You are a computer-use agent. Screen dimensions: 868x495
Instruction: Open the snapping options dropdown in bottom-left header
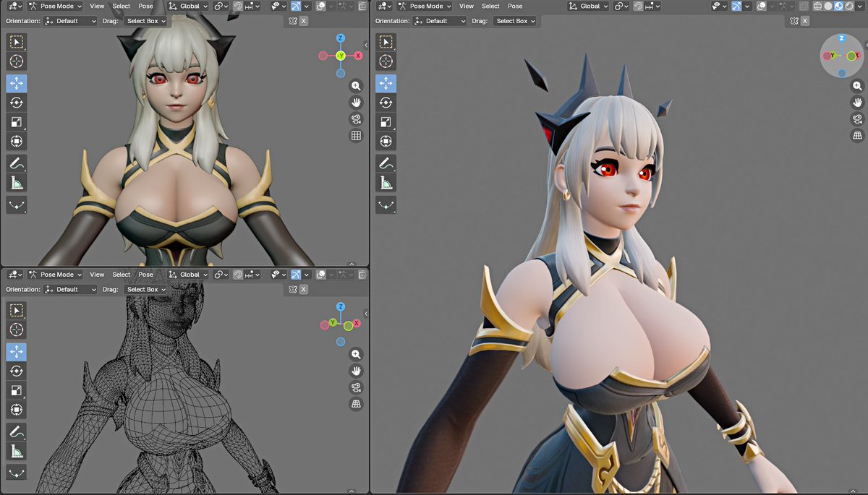click(x=252, y=275)
